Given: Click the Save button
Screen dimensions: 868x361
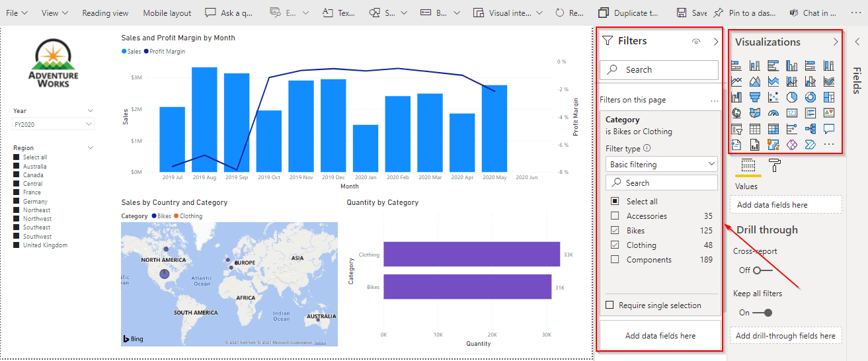Looking at the screenshot, I should (x=691, y=13).
